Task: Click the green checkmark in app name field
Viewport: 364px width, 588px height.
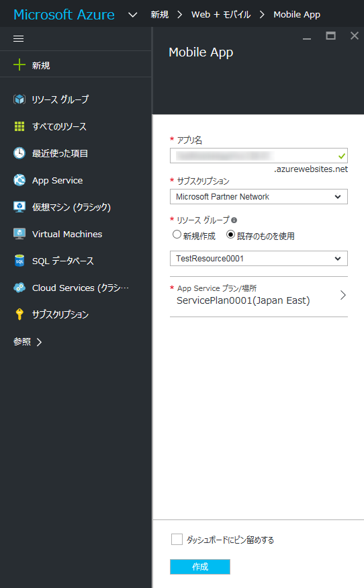Action: coord(342,156)
